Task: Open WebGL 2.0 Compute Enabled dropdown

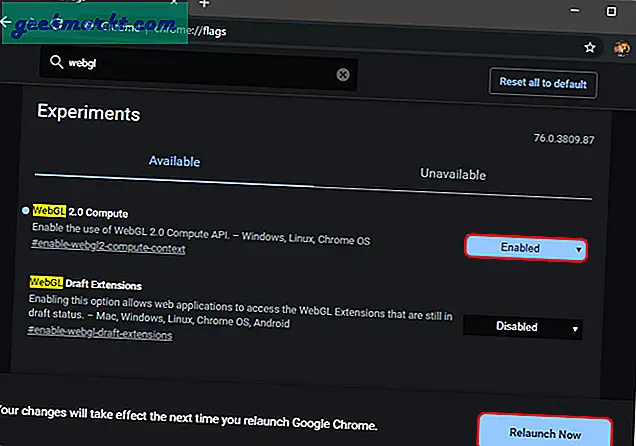Action: click(x=526, y=248)
